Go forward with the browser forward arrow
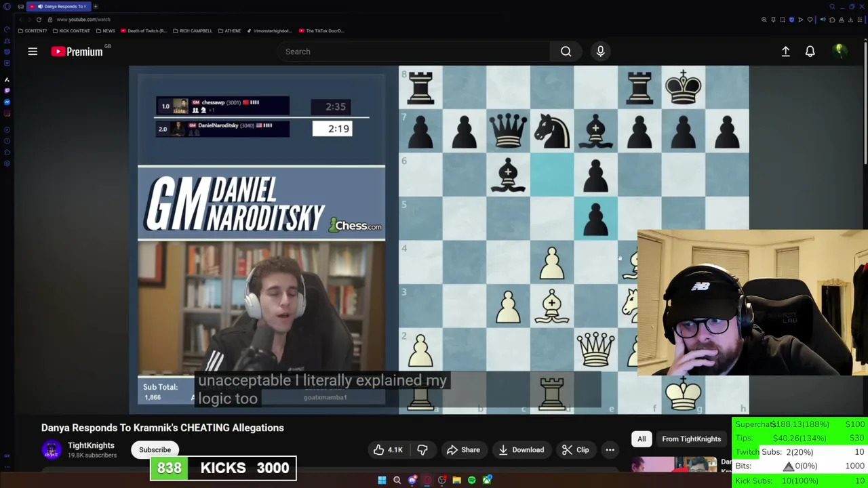 (x=30, y=20)
